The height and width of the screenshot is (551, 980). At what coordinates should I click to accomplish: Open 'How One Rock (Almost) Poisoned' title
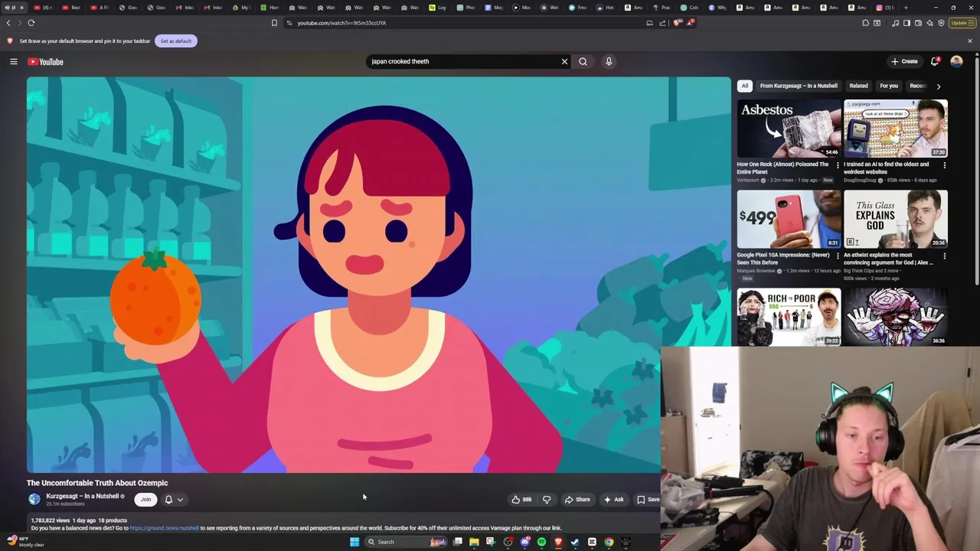click(782, 168)
